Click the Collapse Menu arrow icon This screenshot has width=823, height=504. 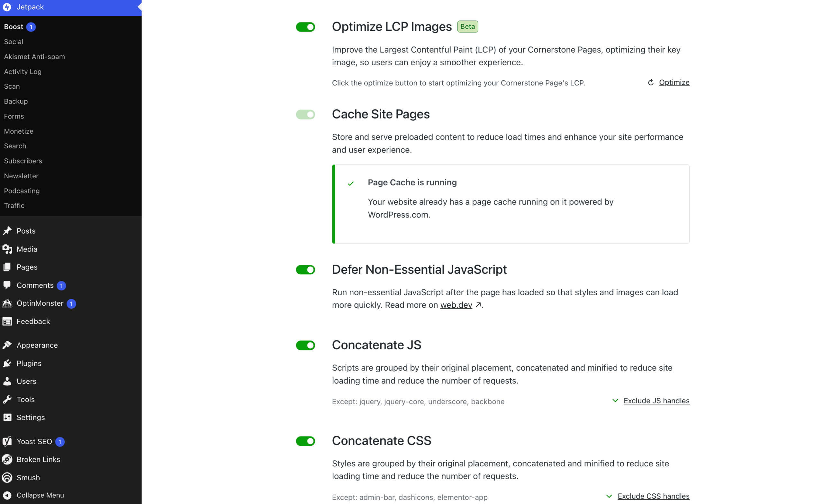click(x=7, y=495)
